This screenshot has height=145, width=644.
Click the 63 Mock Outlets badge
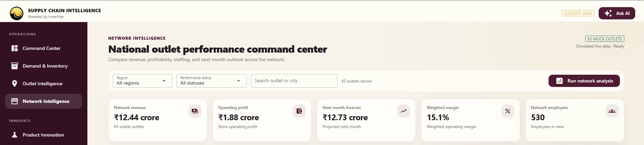tap(604, 39)
